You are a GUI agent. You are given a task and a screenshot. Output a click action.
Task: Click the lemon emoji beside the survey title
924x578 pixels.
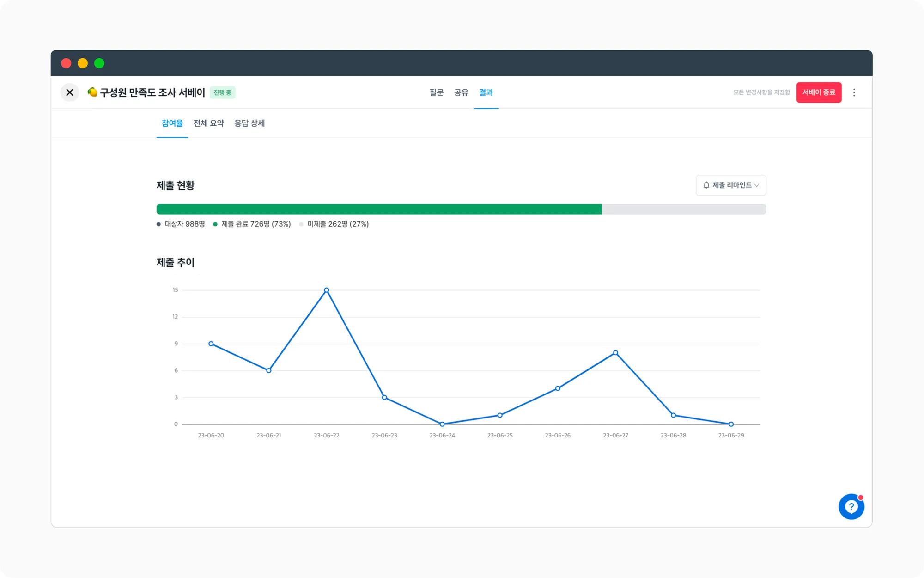[92, 92]
